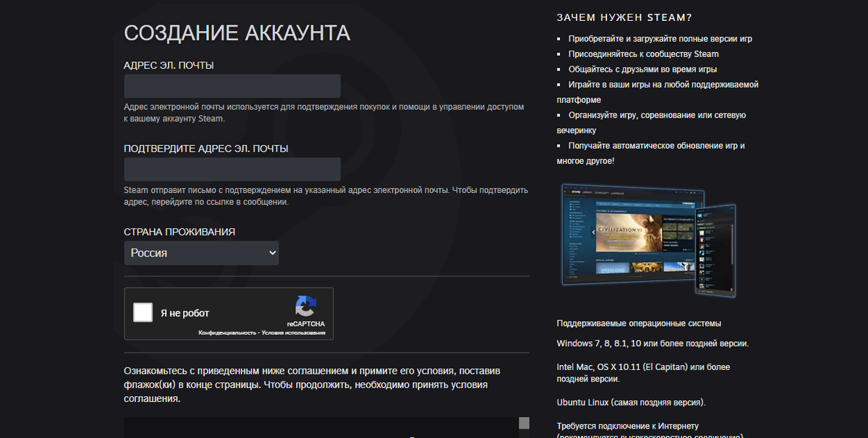Click the reCAPTCHA logo icon
The image size is (868, 438).
tap(305, 306)
